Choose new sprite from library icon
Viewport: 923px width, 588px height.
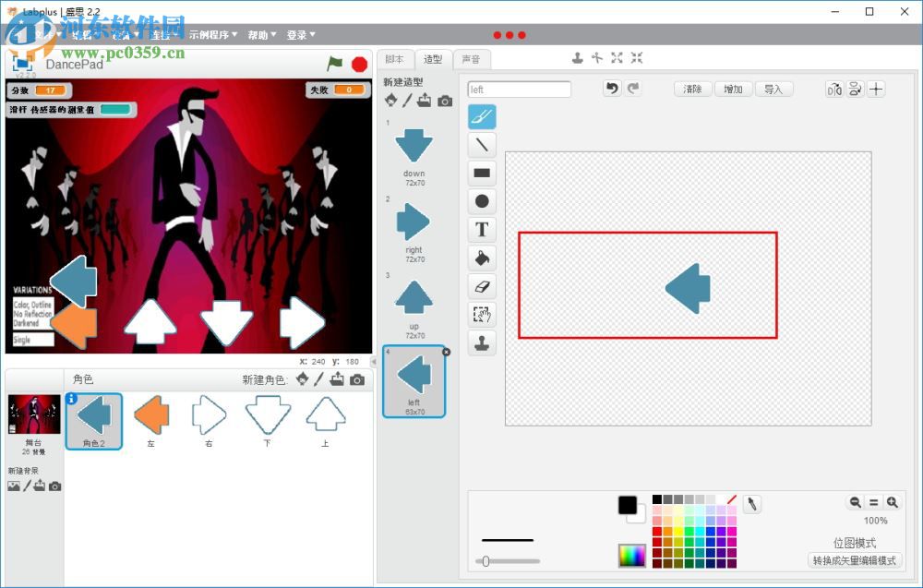[x=303, y=379]
